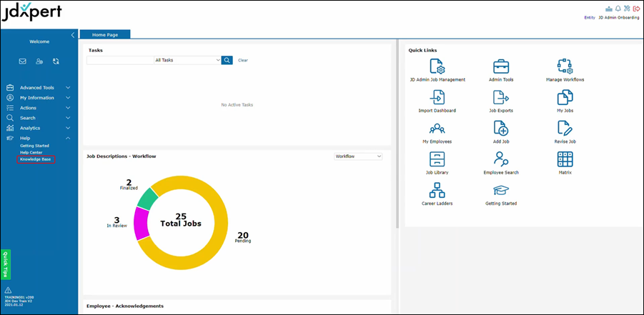Image resolution: width=644 pixels, height=315 pixels.
Task: Open the Matrix grid icon
Action: [x=565, y=159]
